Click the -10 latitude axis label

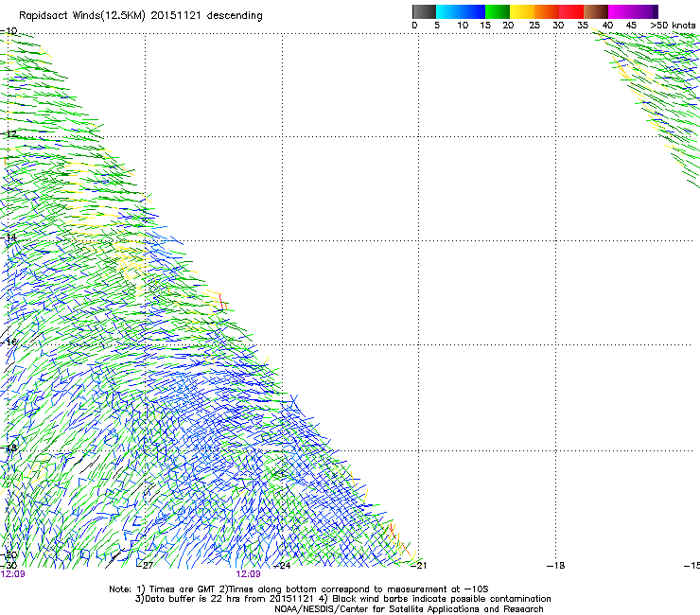(9, 31)
